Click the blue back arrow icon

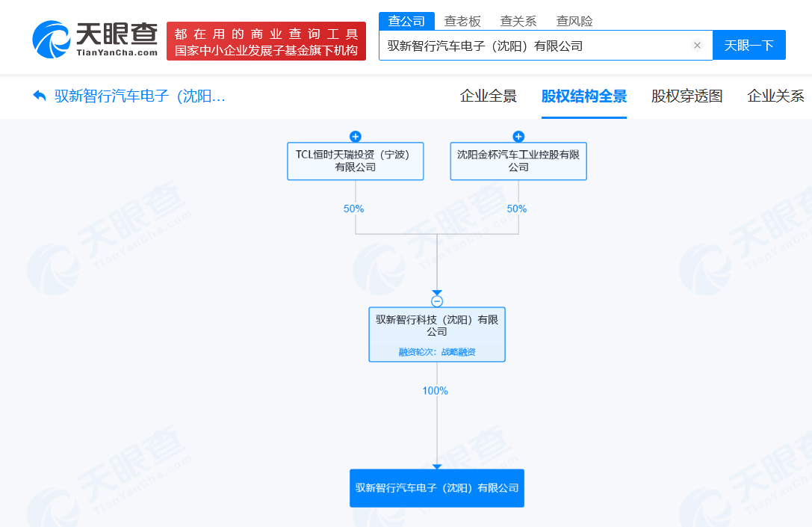(x=39, y=96)
